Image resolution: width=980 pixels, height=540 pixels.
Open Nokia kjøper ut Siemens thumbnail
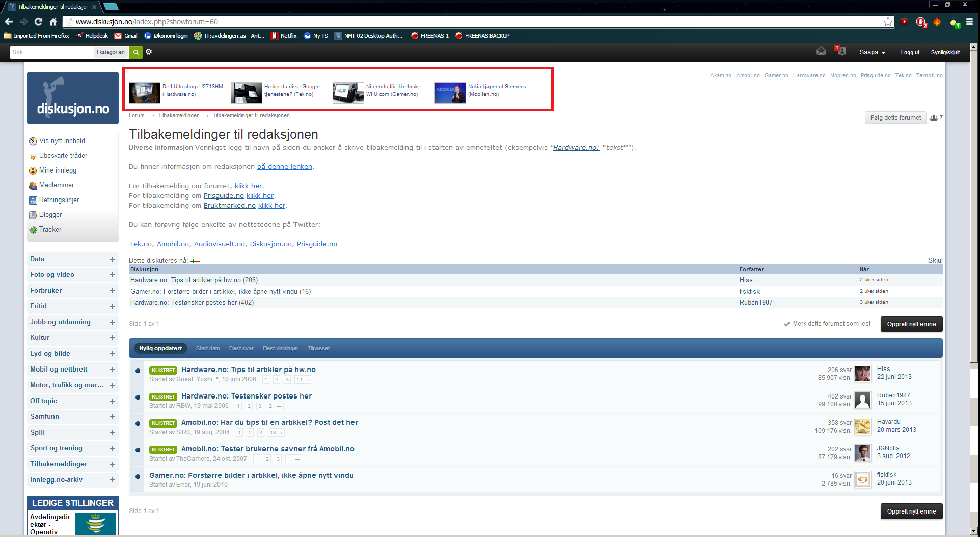450,93
